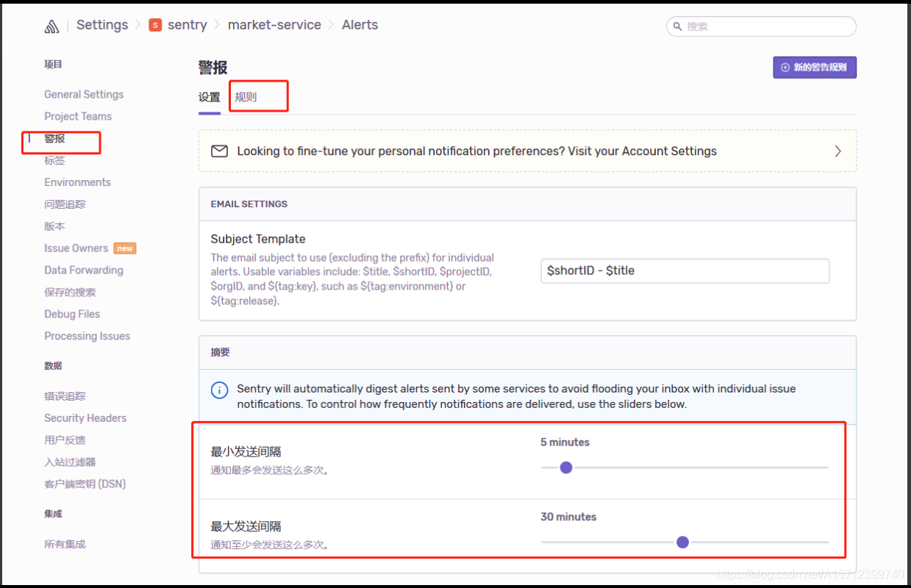The height and width of the screenshot is (588, 911).
Task: Open 所有集成 in the sidebar
Action: [x=65, y=545]
